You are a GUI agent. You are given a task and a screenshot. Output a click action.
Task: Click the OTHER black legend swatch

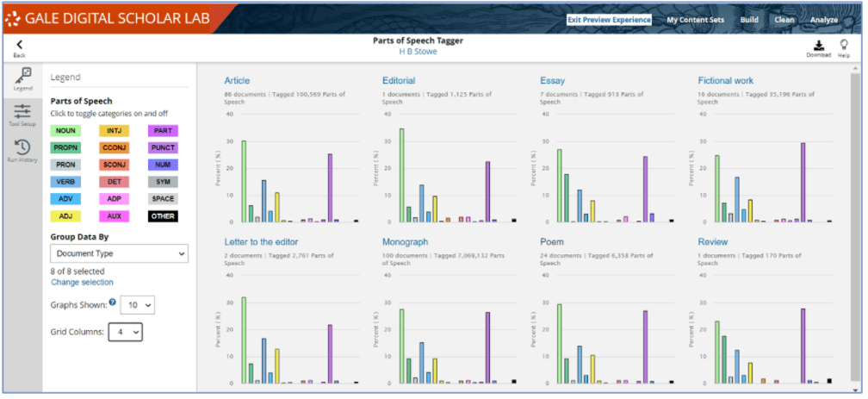pos(163,215)
